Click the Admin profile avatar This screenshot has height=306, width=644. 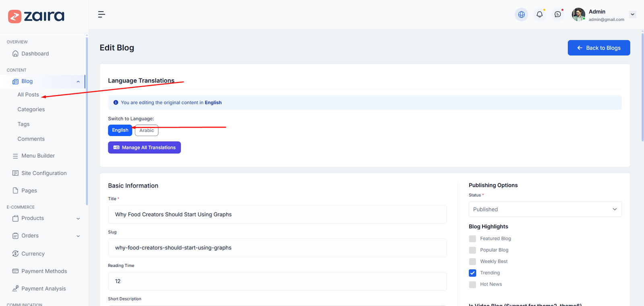click(x=578, y=14)
